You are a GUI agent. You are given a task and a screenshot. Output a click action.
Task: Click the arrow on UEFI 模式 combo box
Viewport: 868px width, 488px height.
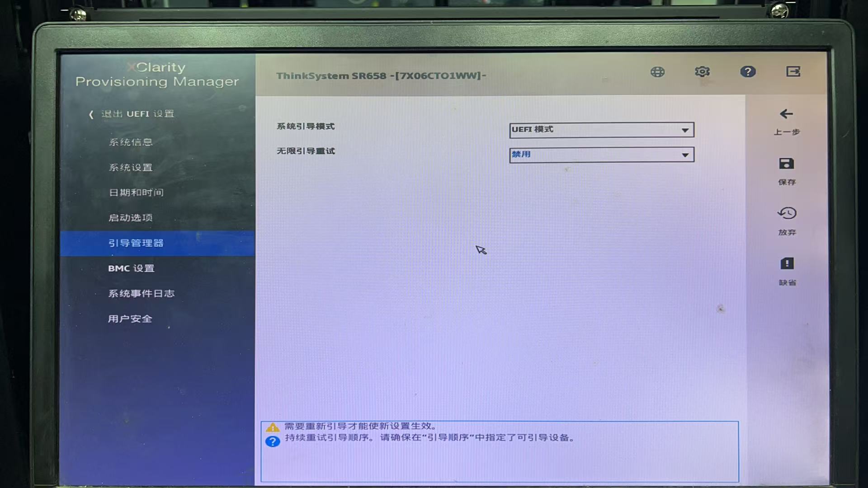(685, 131)
